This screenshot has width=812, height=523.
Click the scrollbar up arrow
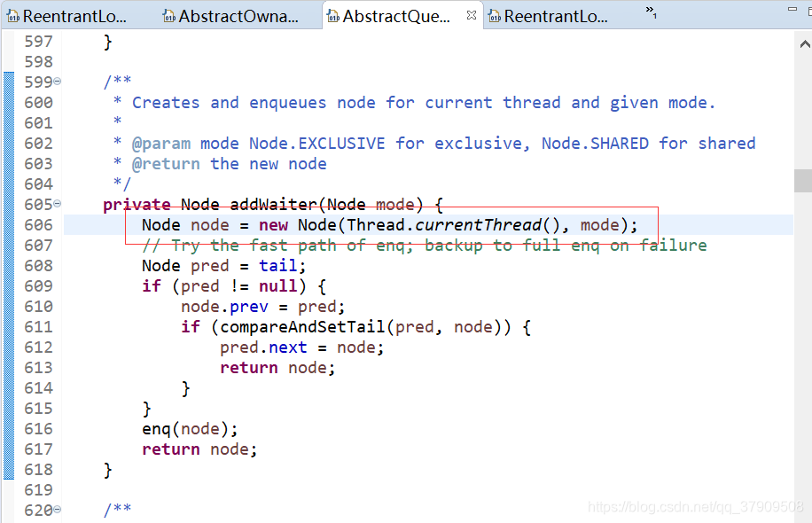point(805,44)
